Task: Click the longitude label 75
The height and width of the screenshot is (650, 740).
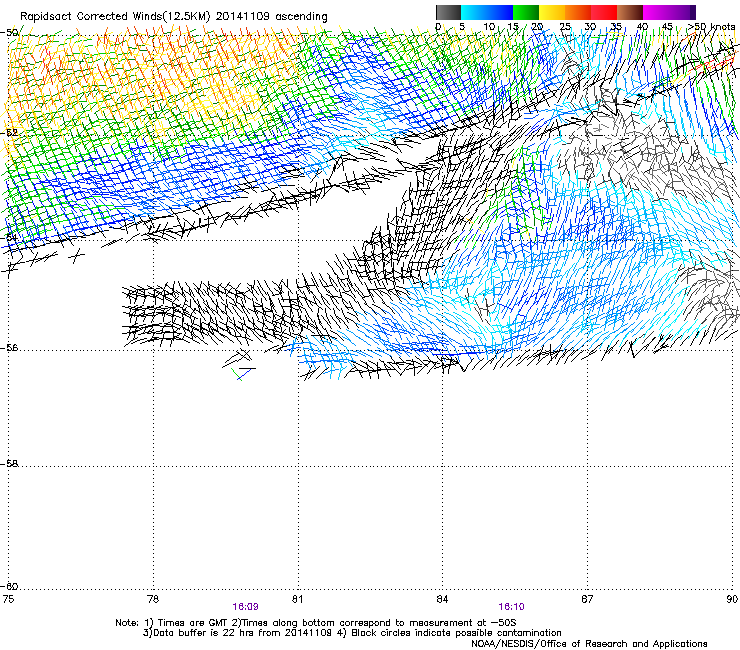Action: [x=8, y=599]
